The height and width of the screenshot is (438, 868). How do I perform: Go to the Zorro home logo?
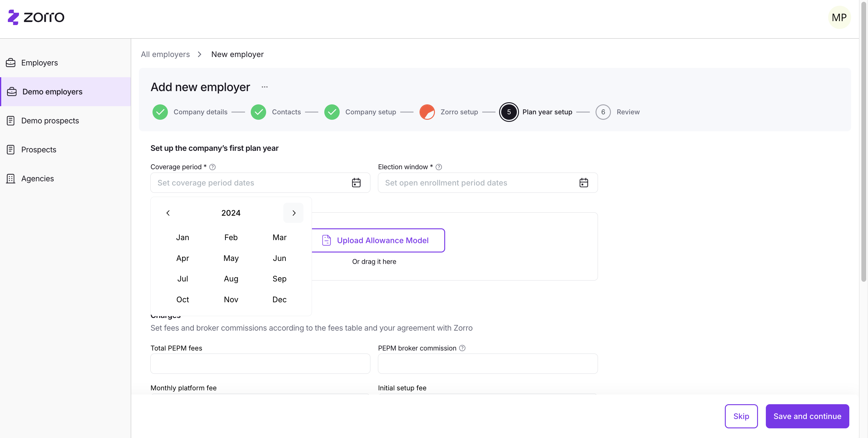point(36,17)
